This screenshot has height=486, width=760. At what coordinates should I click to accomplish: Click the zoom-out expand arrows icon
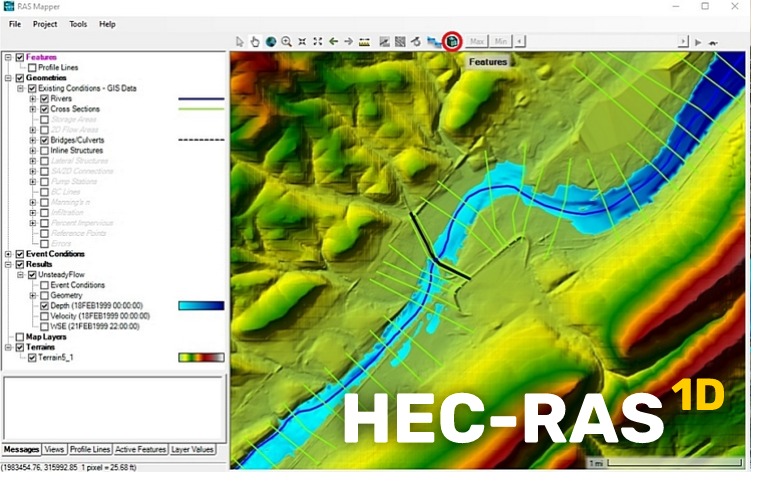point(317,42)
